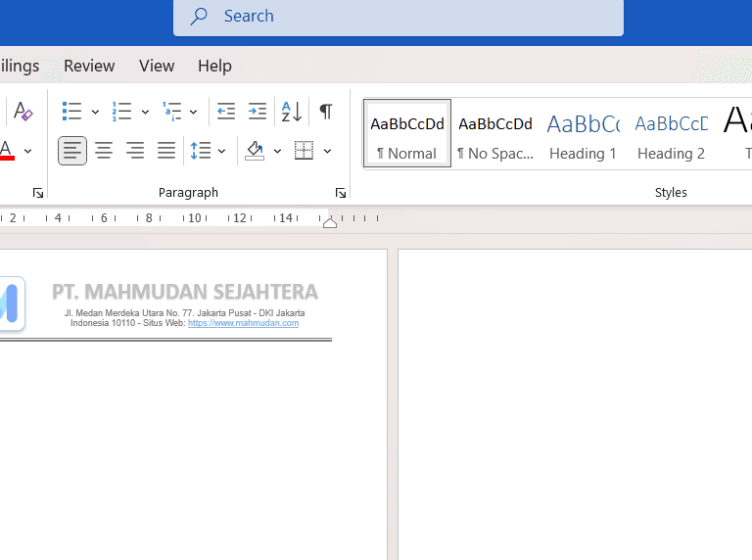Toggle Justify text alignment

click(x=166, y=151)
